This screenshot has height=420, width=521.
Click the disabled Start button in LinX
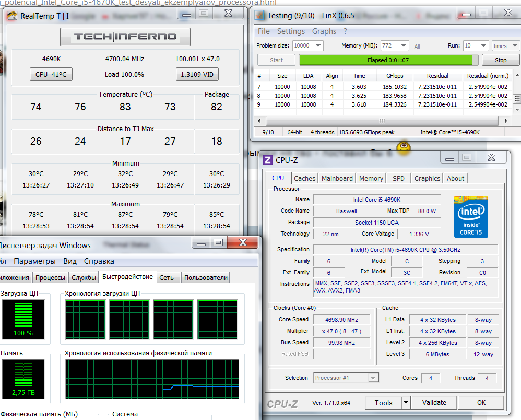[276, 60]
